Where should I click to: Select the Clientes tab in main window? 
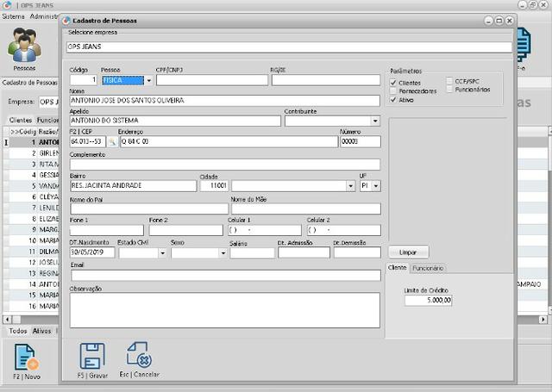[x=21, y=121]
